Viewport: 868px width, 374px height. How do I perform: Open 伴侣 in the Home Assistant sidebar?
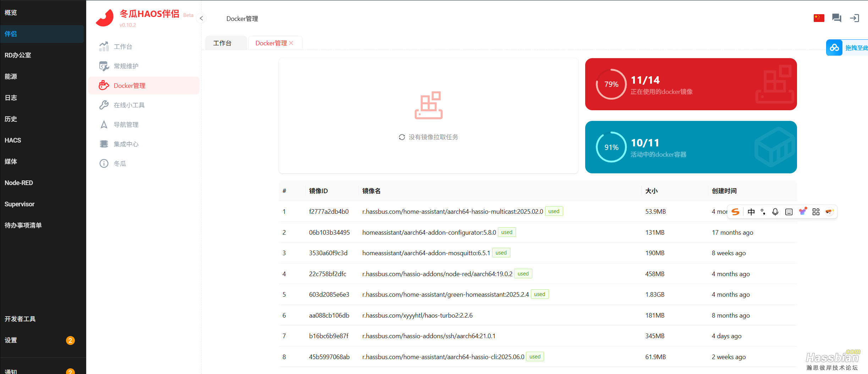pos(42,34)
